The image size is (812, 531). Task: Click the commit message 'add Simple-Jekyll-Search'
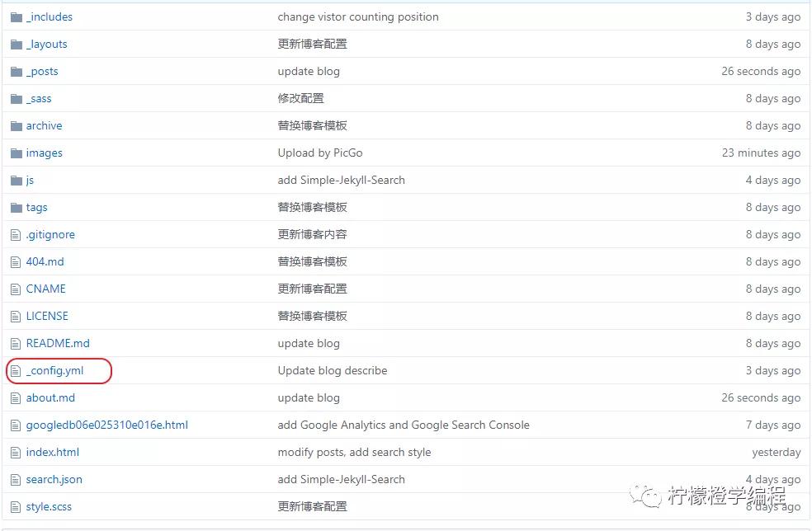tap(341, 180)
